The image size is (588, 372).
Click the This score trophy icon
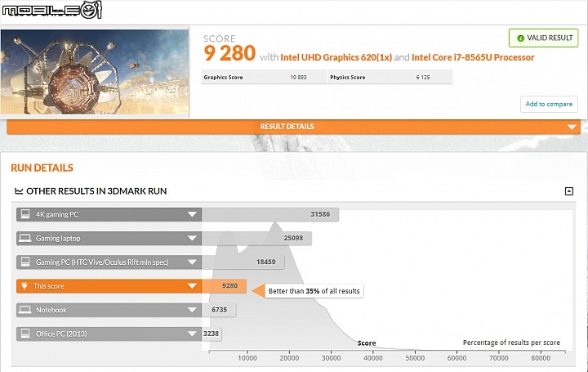[x=24, y=286]
